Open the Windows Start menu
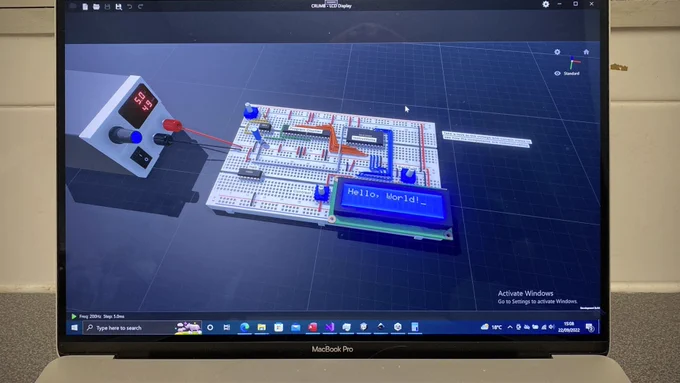Screen dimensions: 680x383 74,327
